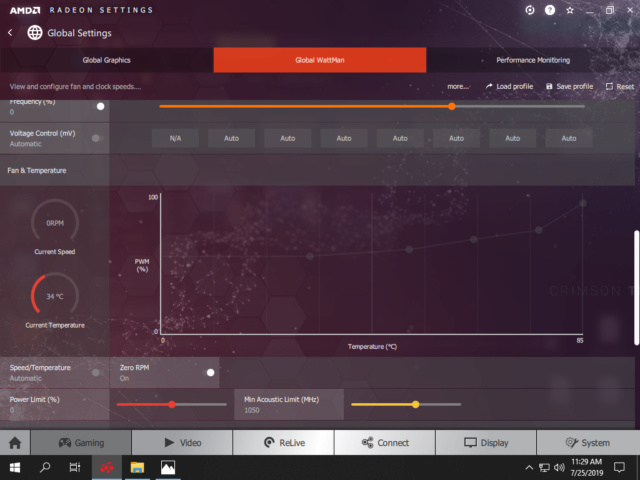
Task: Click the star favorites icon
Action: coord(570,10)
